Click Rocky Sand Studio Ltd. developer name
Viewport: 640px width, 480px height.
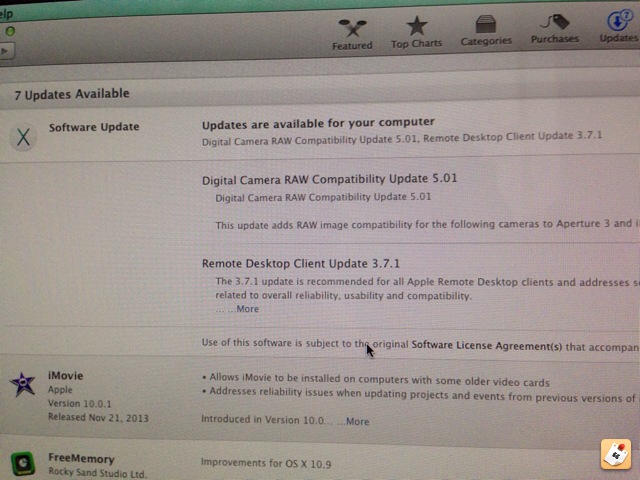tap(97, 473)
